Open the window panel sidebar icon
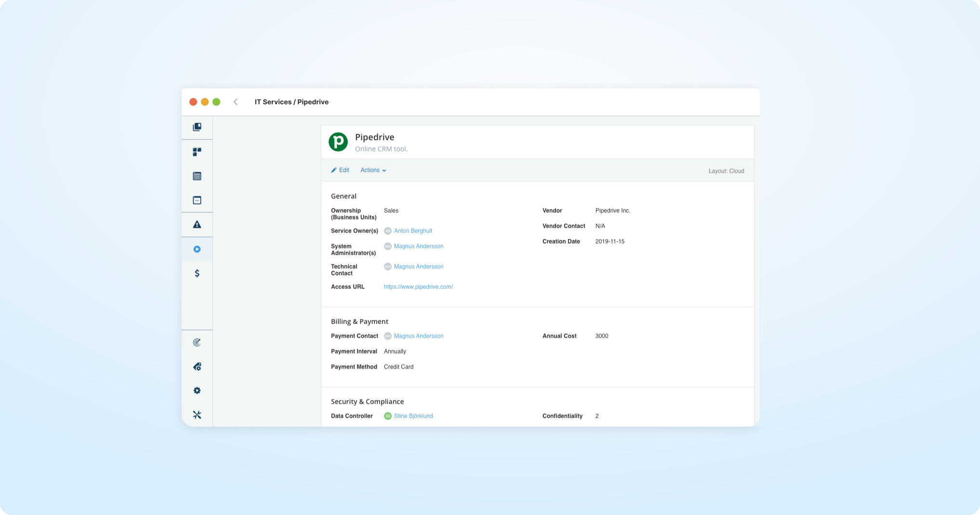980x515 pixels. click(197, 200)
